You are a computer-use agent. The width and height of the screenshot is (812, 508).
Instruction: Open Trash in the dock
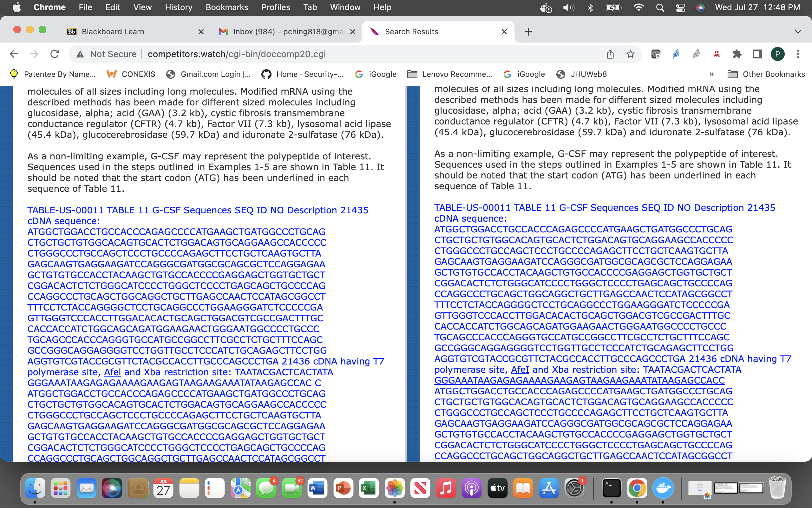777,488
